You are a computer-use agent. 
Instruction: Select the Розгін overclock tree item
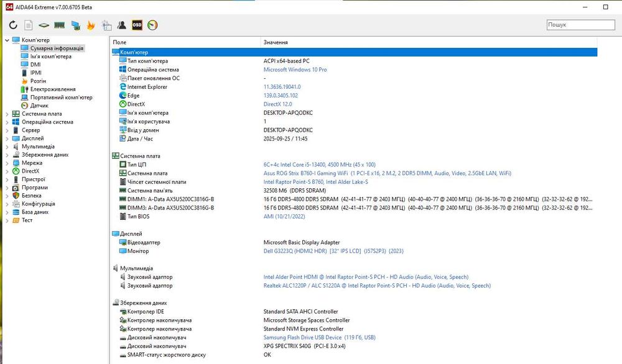click(x=38, y=81)
